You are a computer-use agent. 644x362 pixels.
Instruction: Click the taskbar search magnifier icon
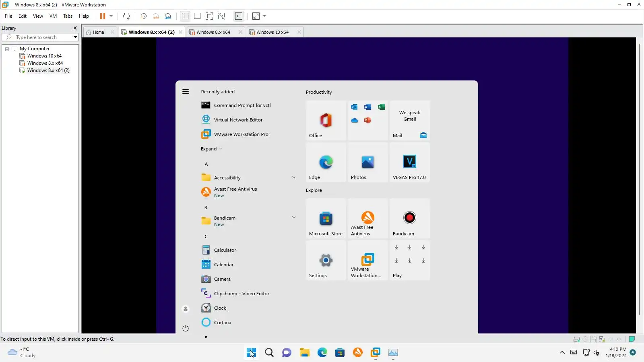[269, 353]
